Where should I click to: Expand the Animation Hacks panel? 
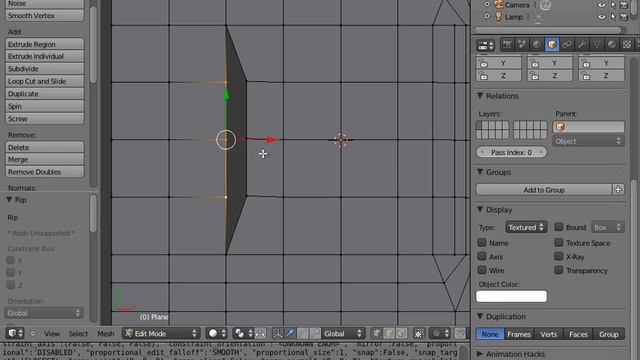click(480, 353)
